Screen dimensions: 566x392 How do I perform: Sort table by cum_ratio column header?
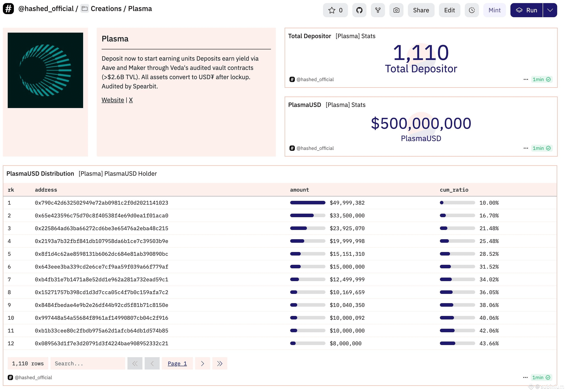point(454,190)
